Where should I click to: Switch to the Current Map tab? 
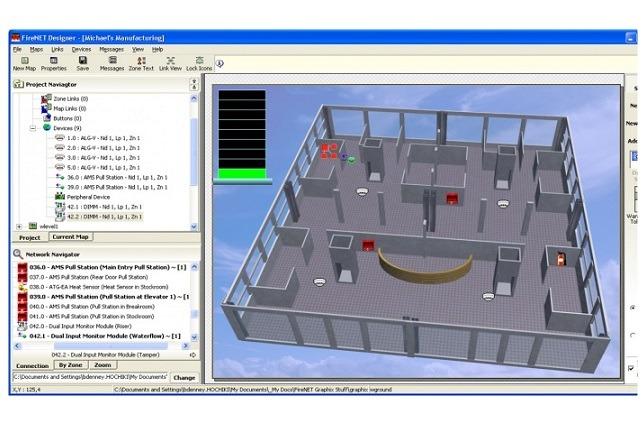pyautogui.click(x=69, y=237)
